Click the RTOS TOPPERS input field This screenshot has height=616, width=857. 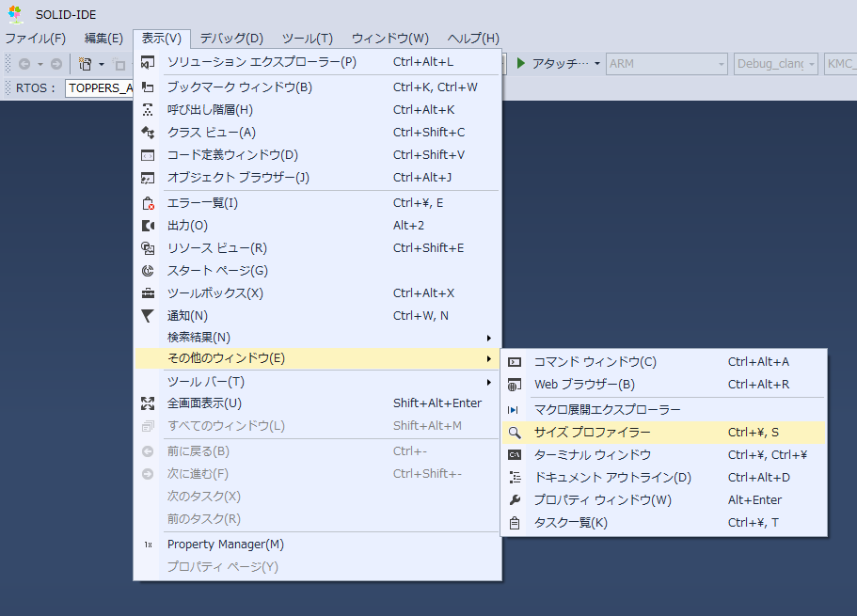[x=99, y=88]
